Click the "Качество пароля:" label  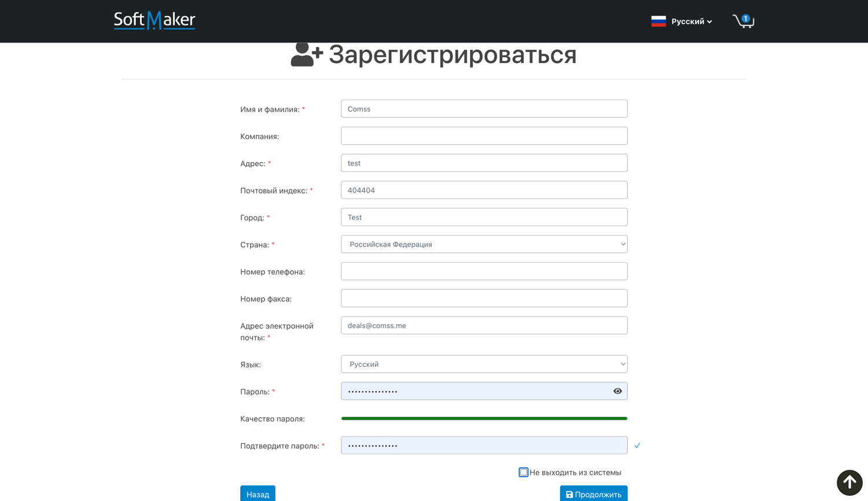273,419
